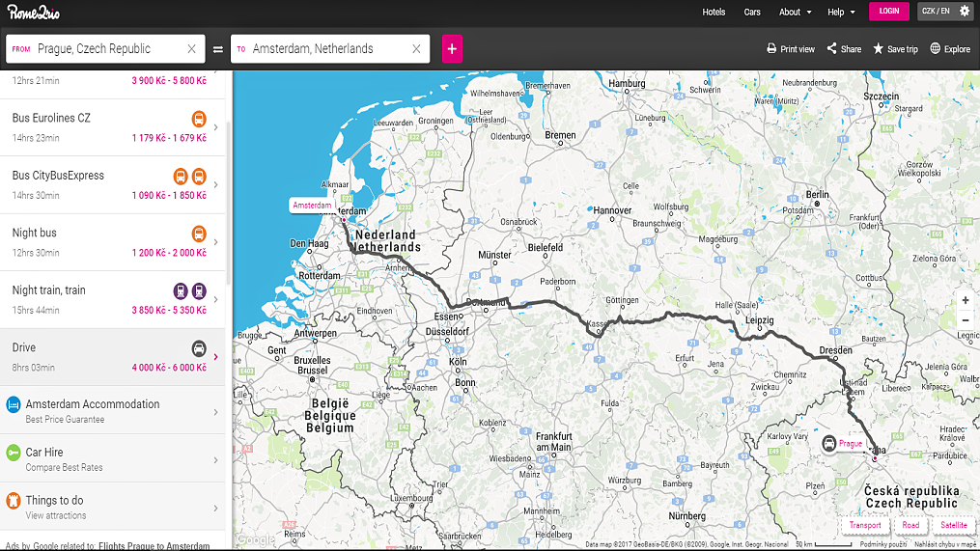Open Things to do chevron
Viewport: 980px width, 551px height.
[215, 509]
